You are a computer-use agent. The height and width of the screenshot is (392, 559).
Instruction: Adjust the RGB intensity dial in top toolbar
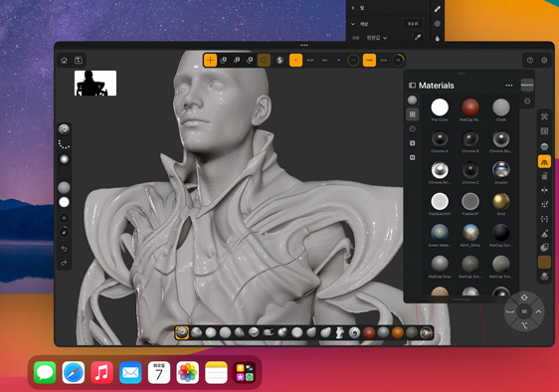click(x=353, y=61)
